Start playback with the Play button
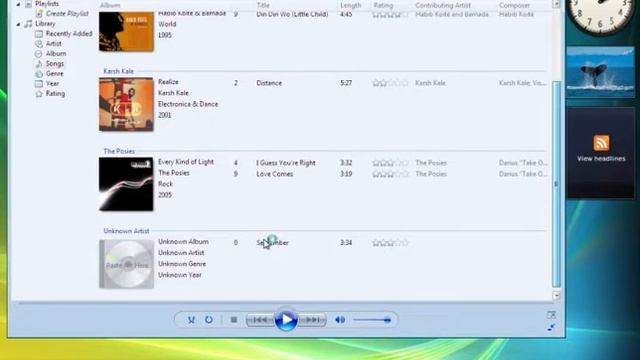Viewport: 640px width, 360px height. coord(286,320)
